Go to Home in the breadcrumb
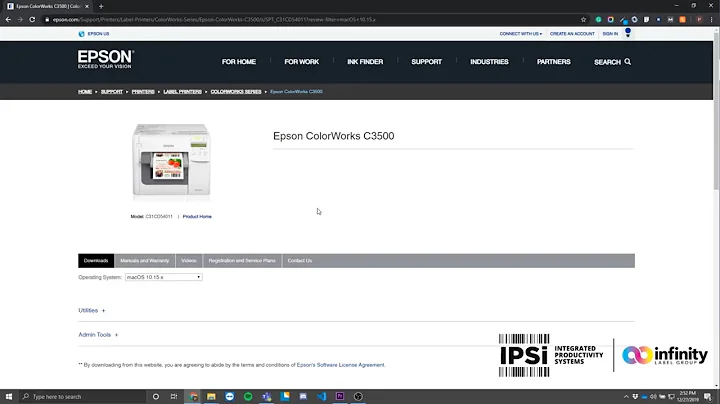This screenshot has height=404, width=720. click(85, 92)
